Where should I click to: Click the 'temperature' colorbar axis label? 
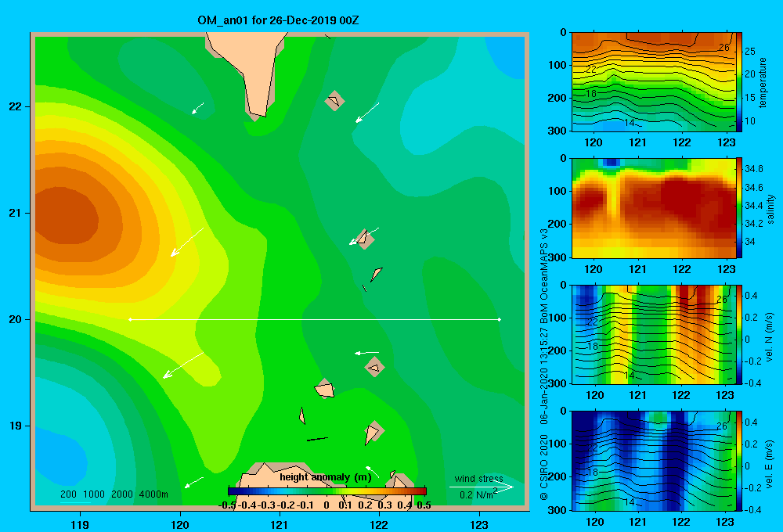point(762,82)
